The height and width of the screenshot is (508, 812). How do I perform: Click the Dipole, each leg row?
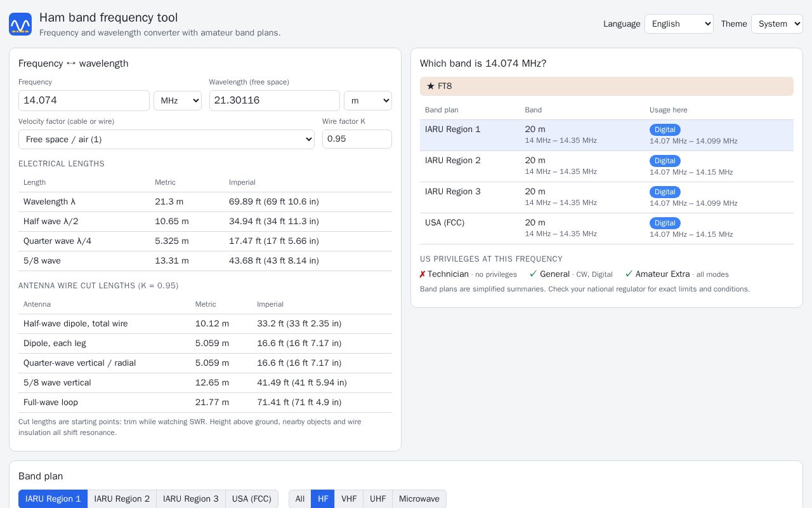coord(205,344)
